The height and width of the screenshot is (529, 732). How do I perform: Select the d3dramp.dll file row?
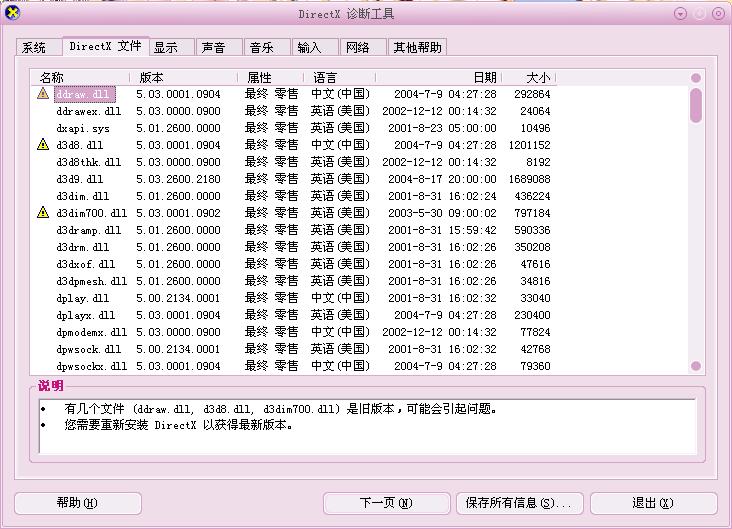(294, 230)
